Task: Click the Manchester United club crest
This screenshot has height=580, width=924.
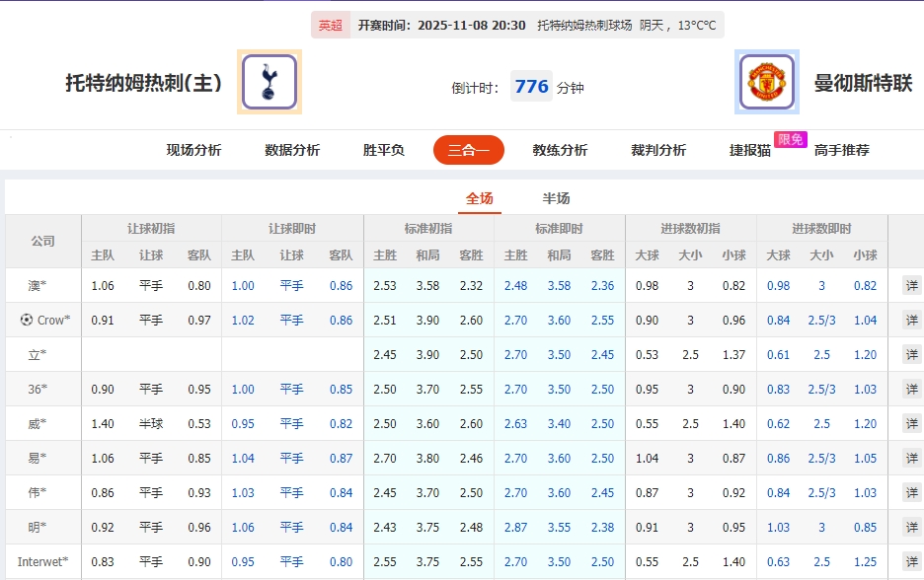Action: click(x=765, y=81)
